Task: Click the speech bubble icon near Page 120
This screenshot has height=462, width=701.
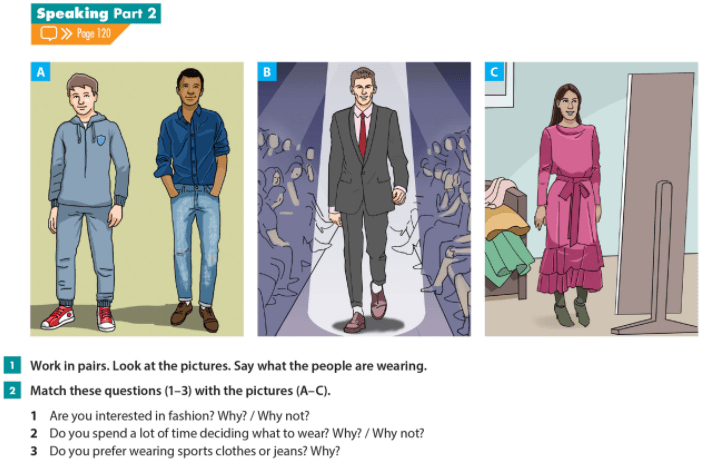Action: click(48, 34)
